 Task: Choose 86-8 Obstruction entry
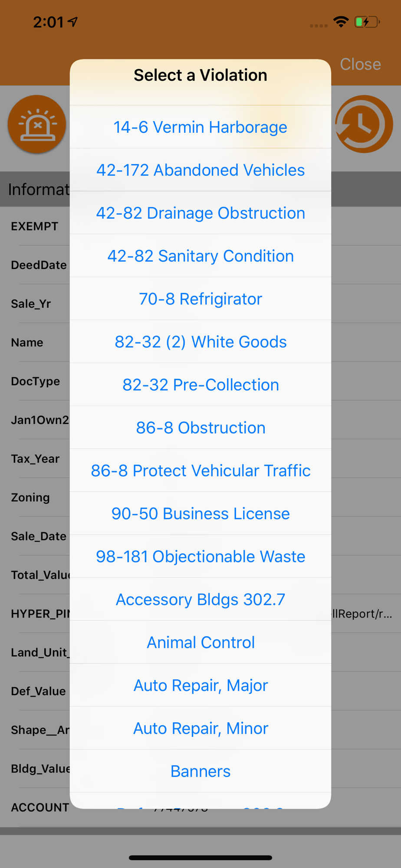point(200,428)
